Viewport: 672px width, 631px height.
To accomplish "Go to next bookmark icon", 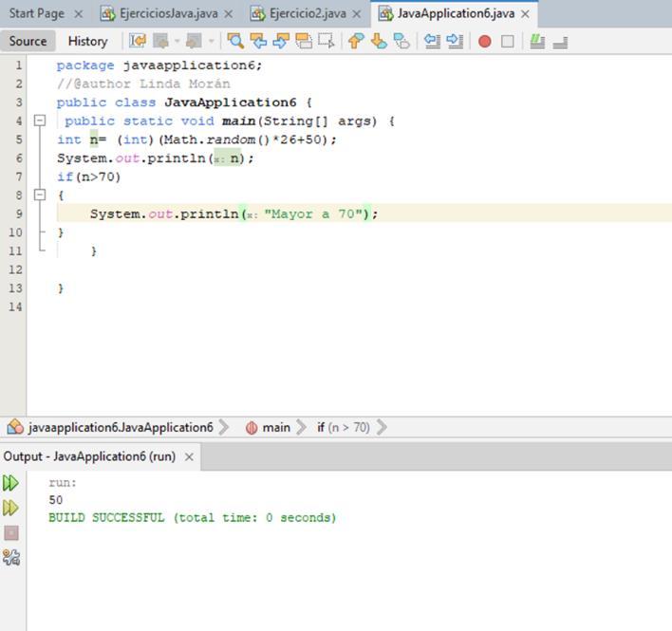I will [379, 41].
